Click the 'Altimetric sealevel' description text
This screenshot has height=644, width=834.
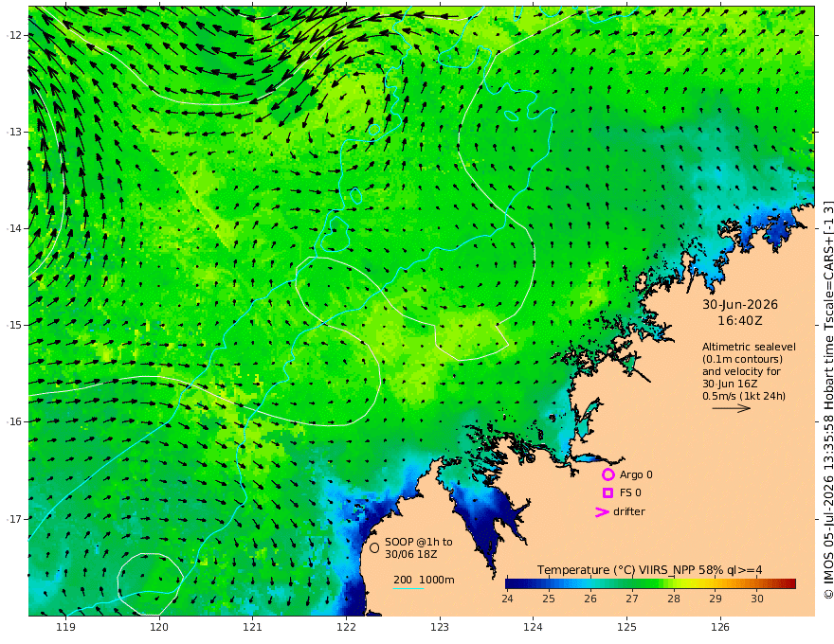(x=749, y=347)
